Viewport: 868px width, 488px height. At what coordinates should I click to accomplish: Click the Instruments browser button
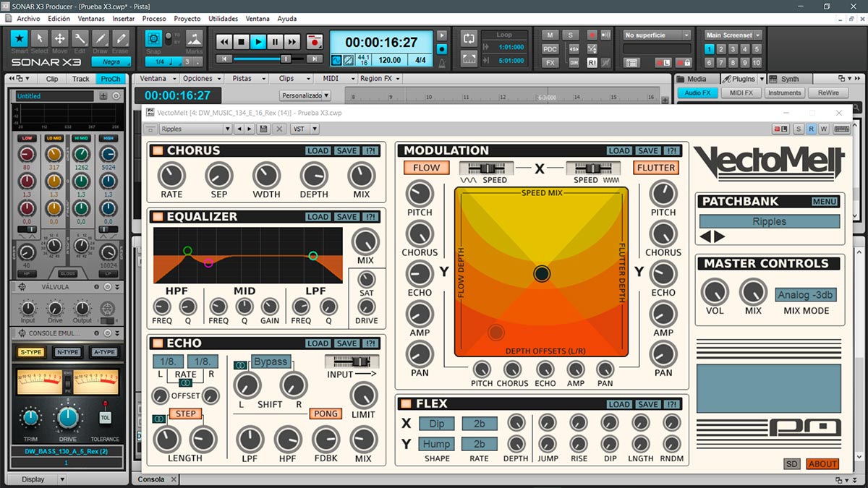point(785,93)
